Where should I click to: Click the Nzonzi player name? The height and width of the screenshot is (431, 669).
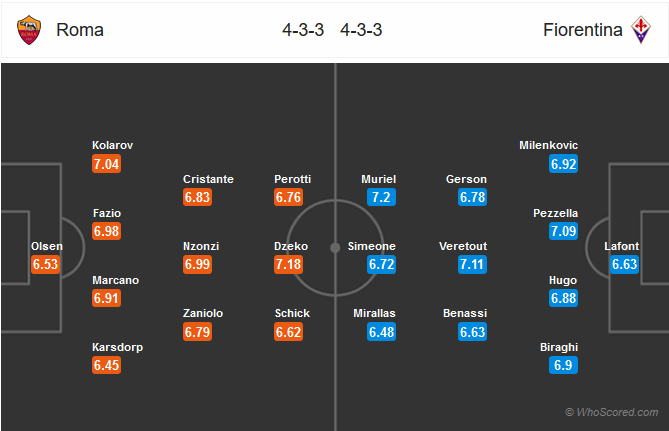[x=201, y=246]
